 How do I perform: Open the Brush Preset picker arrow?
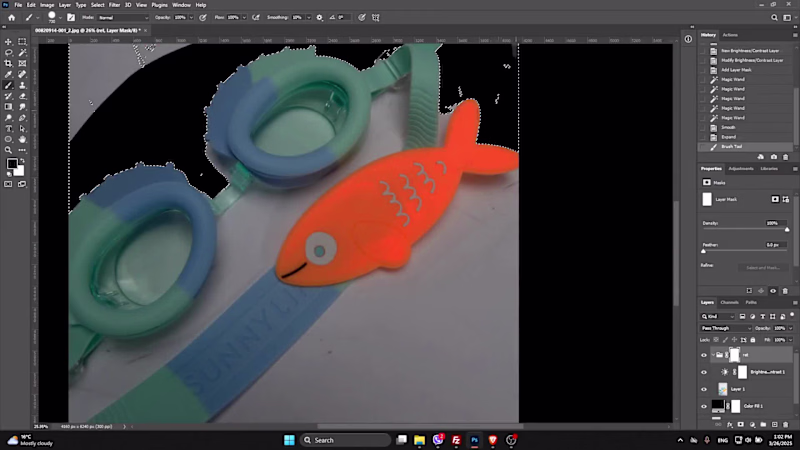click(x=61, y=18)
